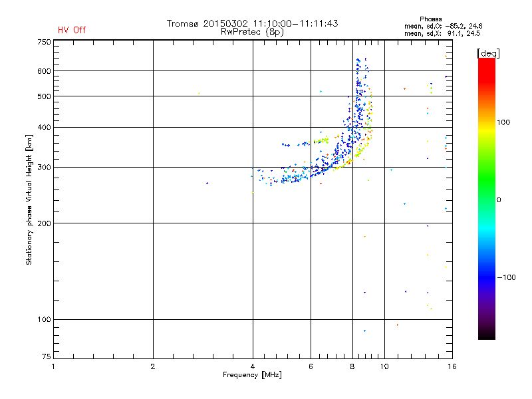Click the [deg] colorbar unit label

488,53
